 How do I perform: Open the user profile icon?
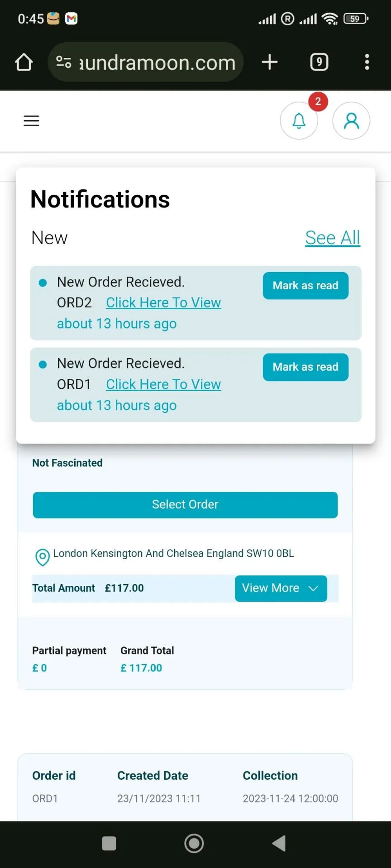[351, 121]
